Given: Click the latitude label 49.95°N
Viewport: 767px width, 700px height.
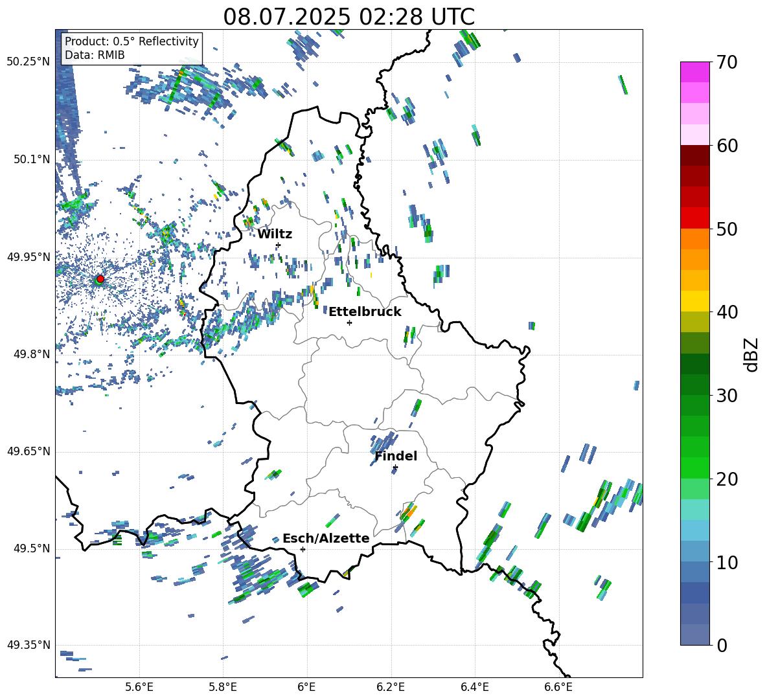Looking at the screenshot, I should tap(29, 257).
